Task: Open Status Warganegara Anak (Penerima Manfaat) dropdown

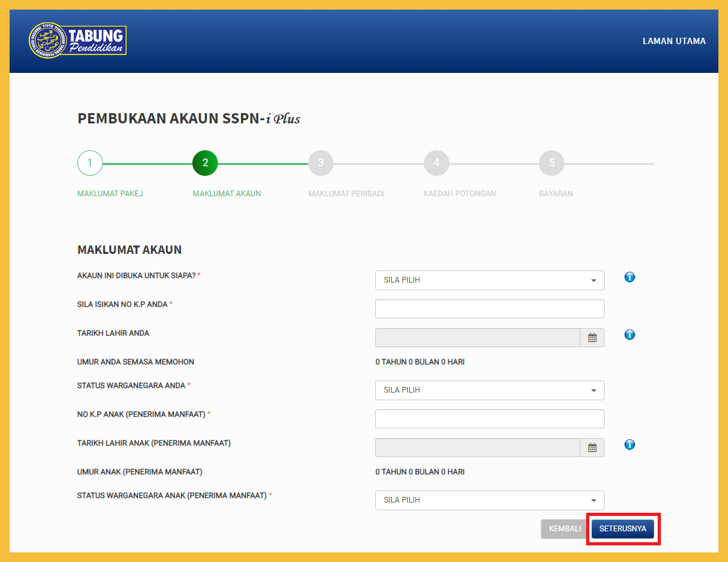Action: pyautogui.click(x=490, y=500)
